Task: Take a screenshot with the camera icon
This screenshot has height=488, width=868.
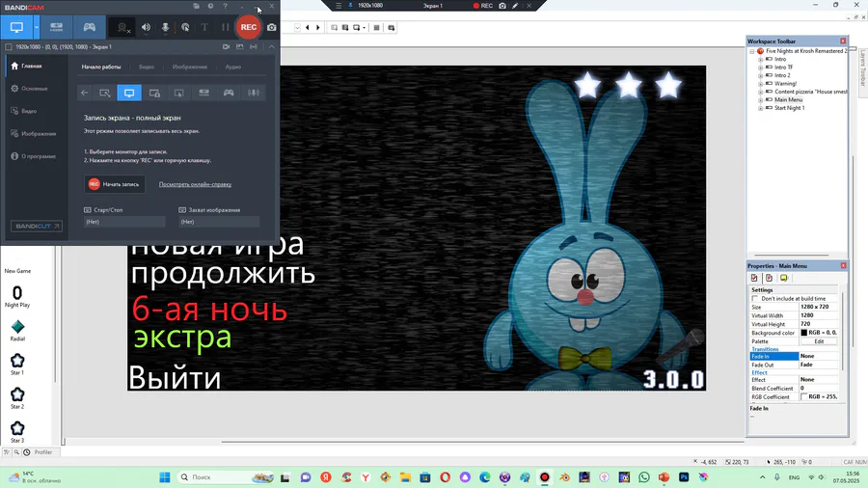Action: coord(272,27)
